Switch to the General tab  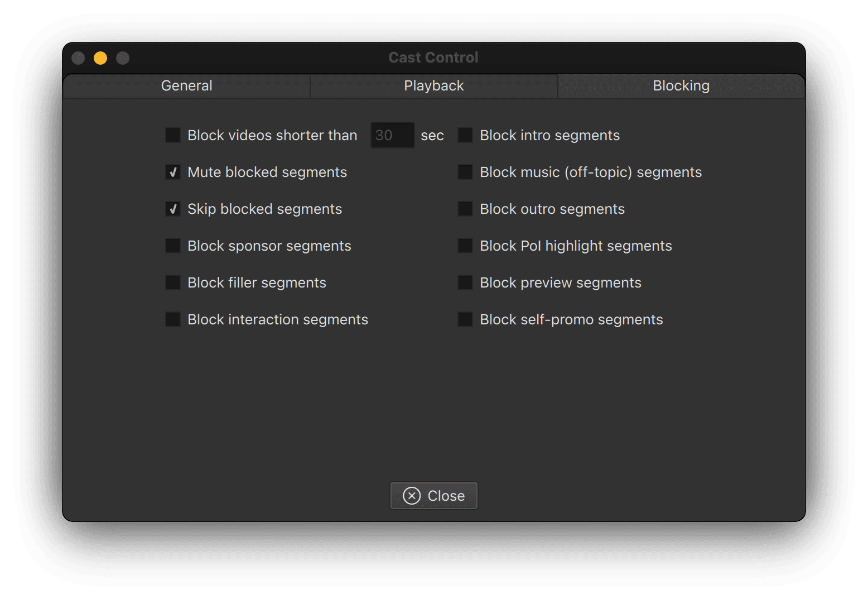[x=186, y=86]
